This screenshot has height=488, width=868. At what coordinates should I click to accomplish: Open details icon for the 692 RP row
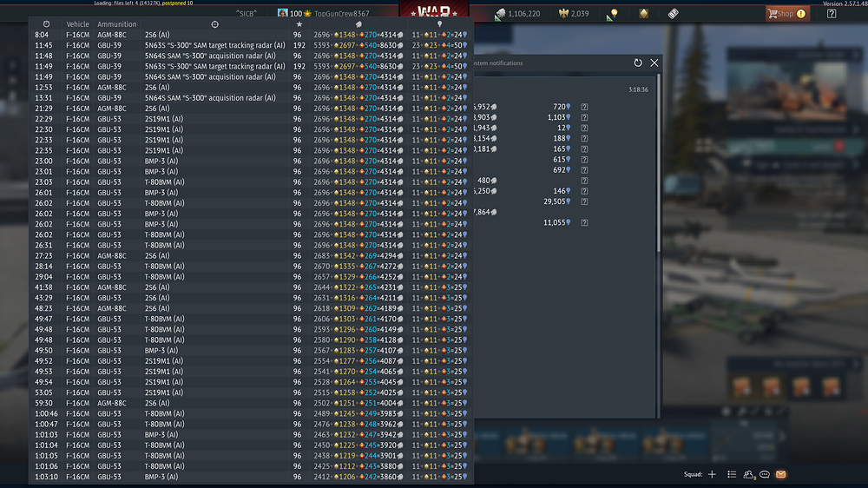(x=584, y=170)
